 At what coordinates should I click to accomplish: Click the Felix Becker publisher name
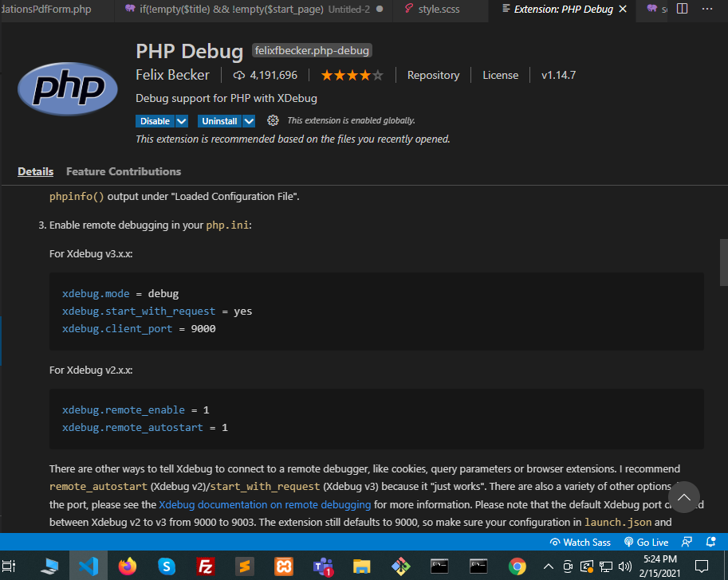click(173, 75)
